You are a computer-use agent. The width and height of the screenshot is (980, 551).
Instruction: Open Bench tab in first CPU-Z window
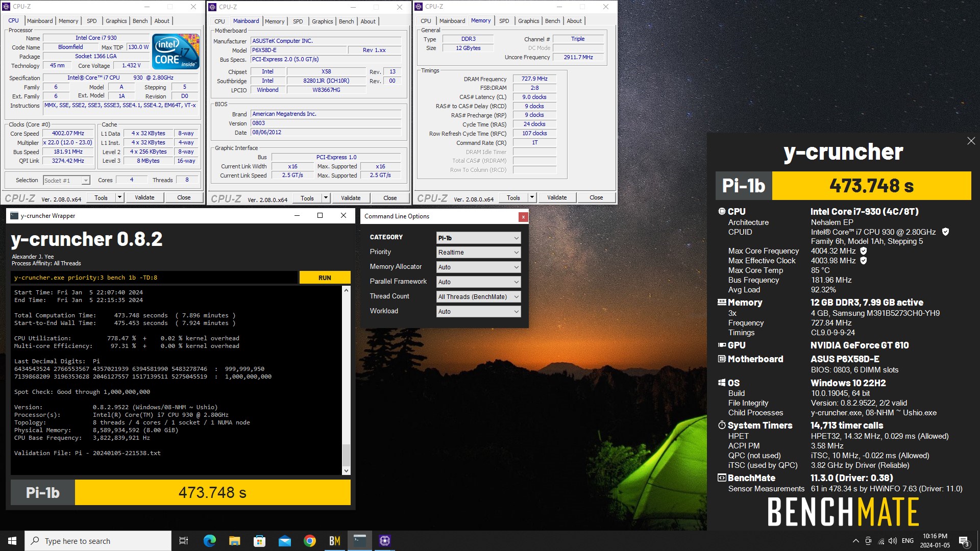click(140, 21)
